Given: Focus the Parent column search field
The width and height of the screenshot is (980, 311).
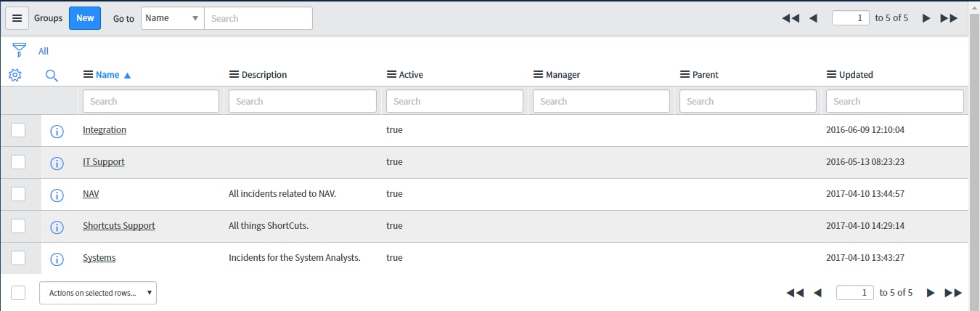Looking at the screenshot, I should [x=748, y=101].
